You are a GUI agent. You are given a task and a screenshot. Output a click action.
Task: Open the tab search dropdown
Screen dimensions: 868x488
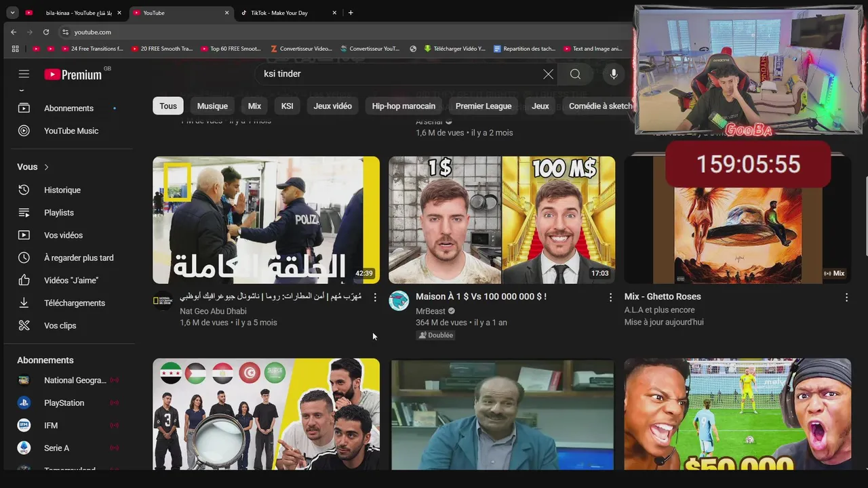(12, 13)
